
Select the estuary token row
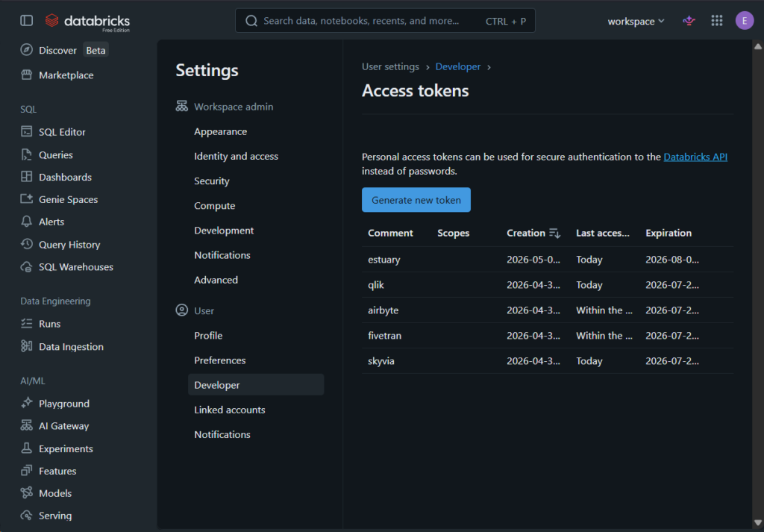548,260
